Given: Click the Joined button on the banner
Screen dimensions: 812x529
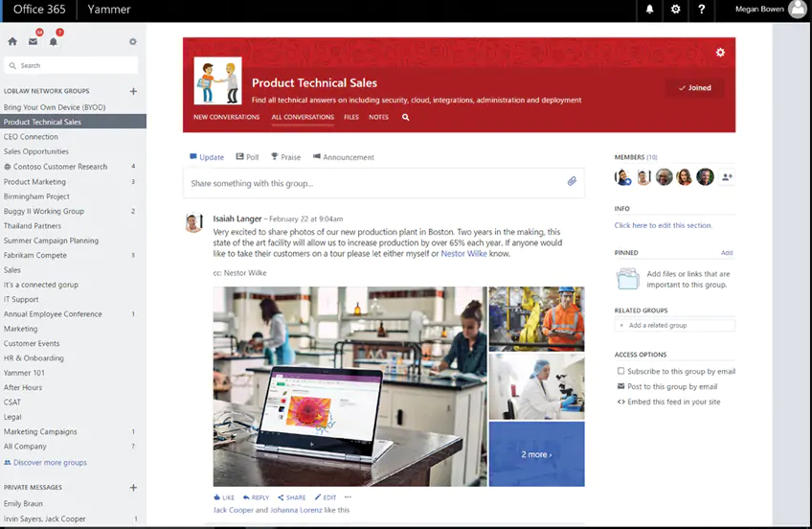Looking at the screenshot, I should point(695,88).
